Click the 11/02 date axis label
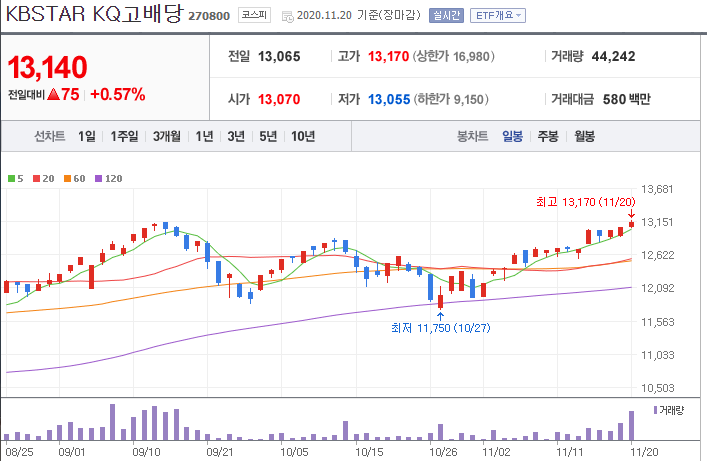Image resolution: width=707 pixels, height=461 pixels. coord(496,452)
